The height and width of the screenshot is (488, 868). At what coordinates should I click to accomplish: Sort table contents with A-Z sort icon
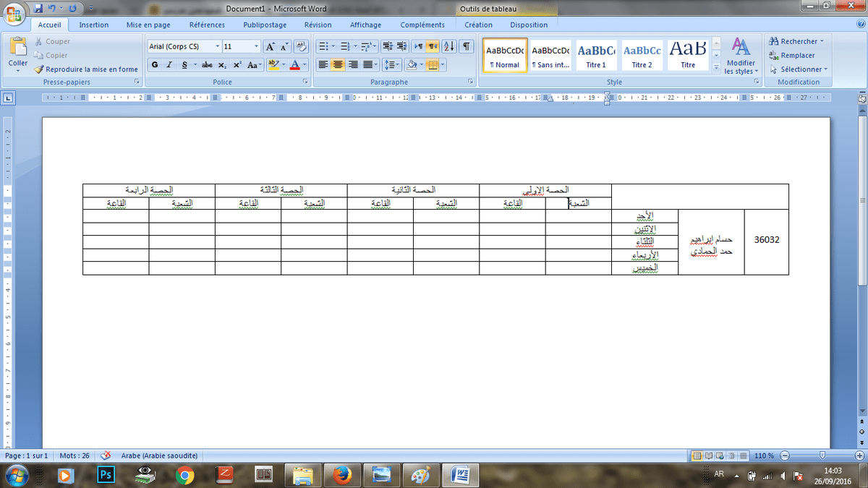click(x=448, y=46)
